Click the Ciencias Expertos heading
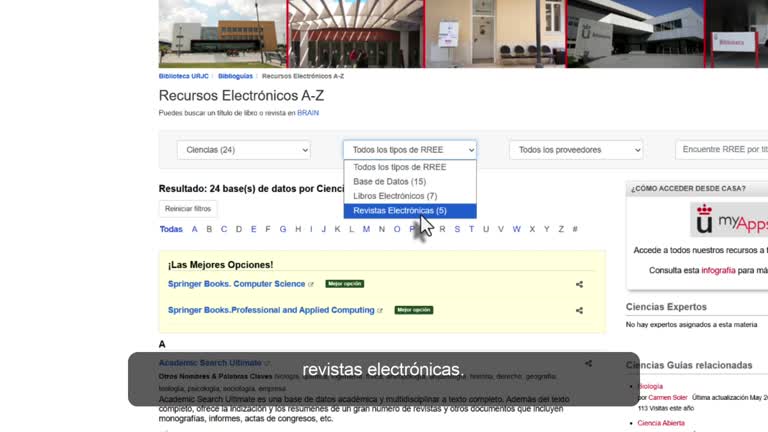This screenshot has width=768, height=432. pyautogui.click(x=666, y=307)
